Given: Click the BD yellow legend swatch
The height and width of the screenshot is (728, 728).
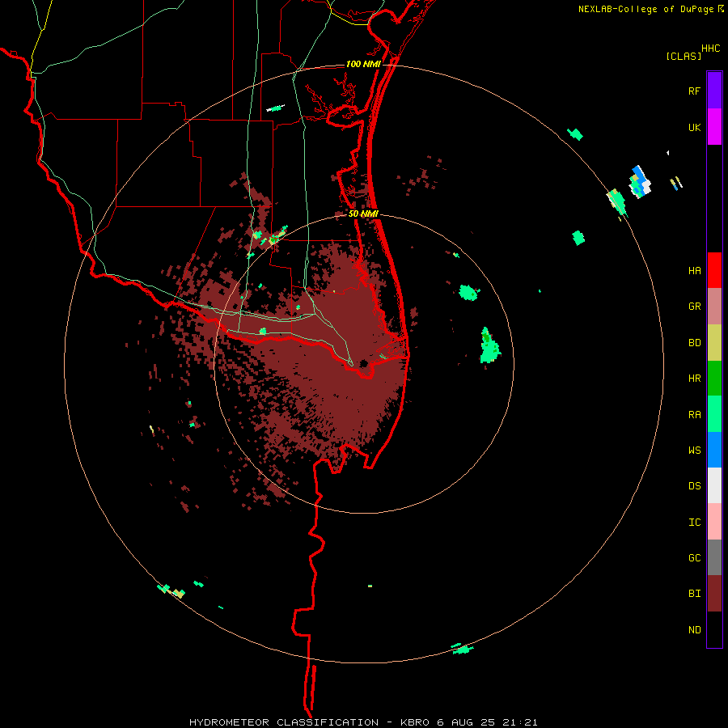Looking at the screenshot, I should 714,343.
